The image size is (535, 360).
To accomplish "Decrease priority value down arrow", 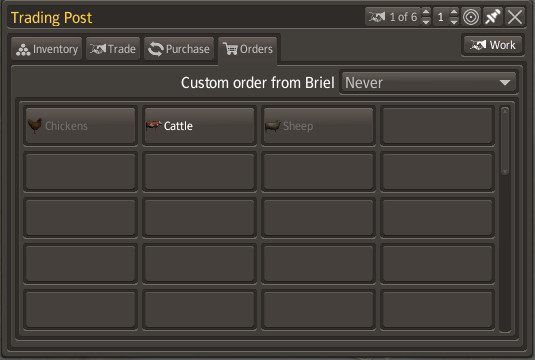I will (x=453, y=21).
